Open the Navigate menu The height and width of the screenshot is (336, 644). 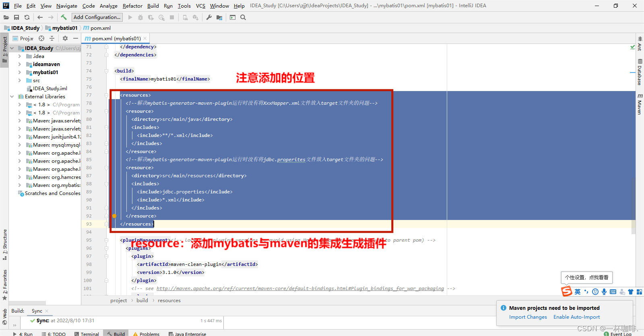(x=67, y=6)
